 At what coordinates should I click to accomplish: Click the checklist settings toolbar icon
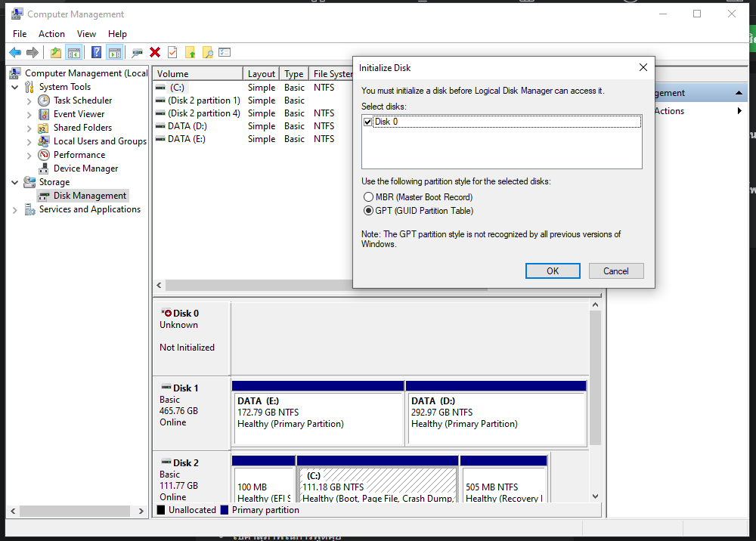(225, 52)
